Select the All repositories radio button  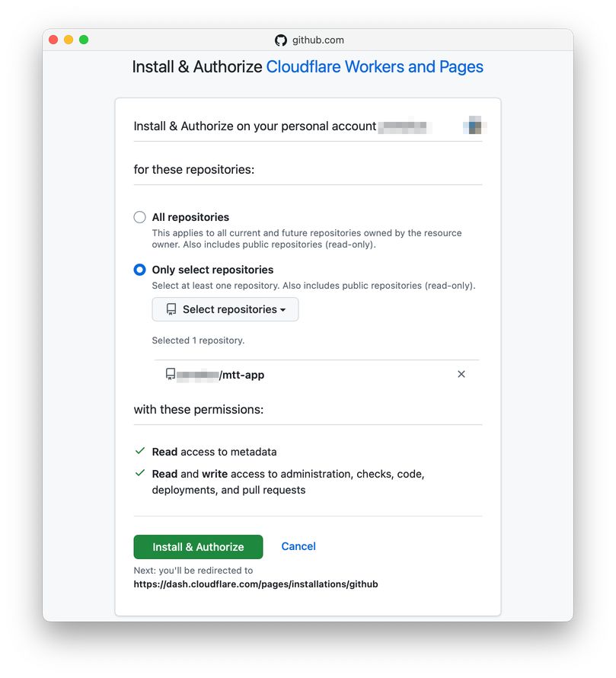(139, 217)
